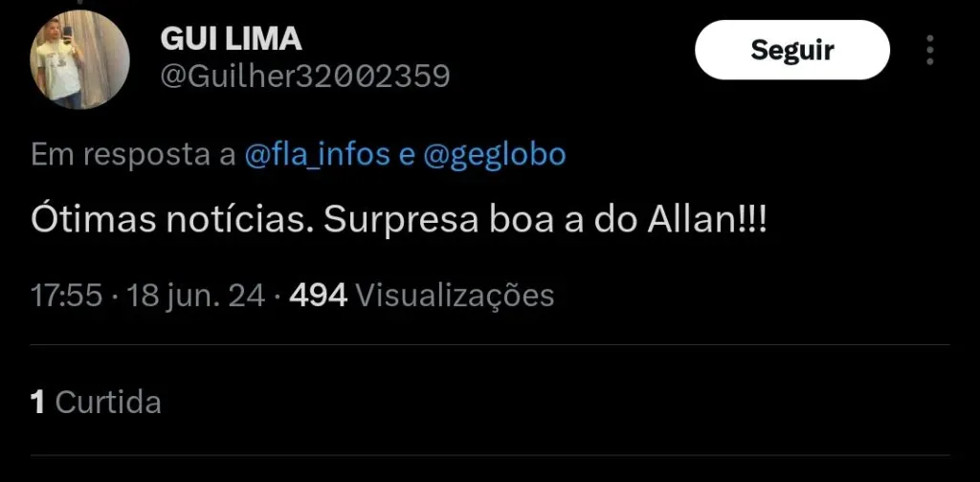980x482 pixels.
Task: Follow the user with the Seguir button
Action: click(791, 50)
